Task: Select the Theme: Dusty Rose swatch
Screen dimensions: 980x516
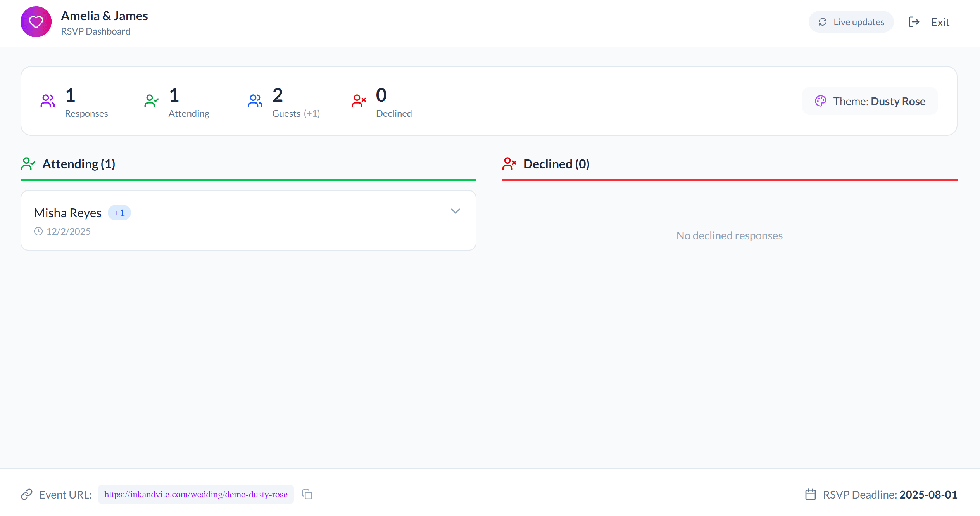Action: click(870, 101)
